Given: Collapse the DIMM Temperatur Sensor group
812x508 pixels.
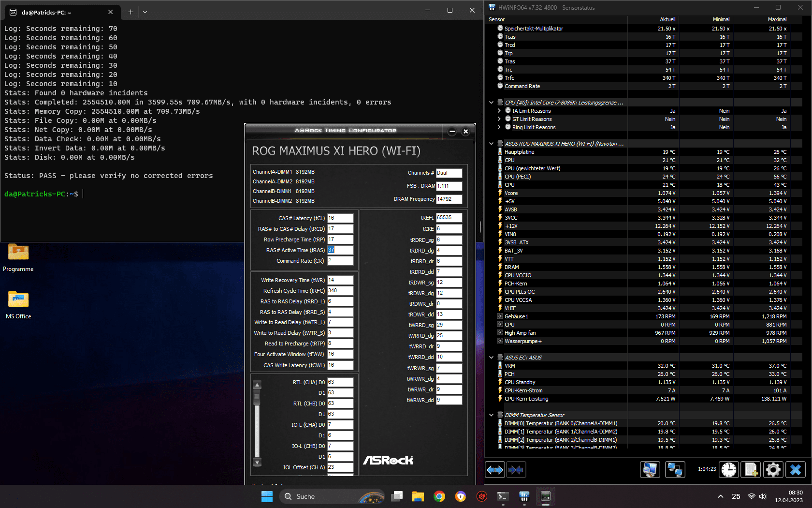Looking at the screenshot, I should [x=492, y=415].
